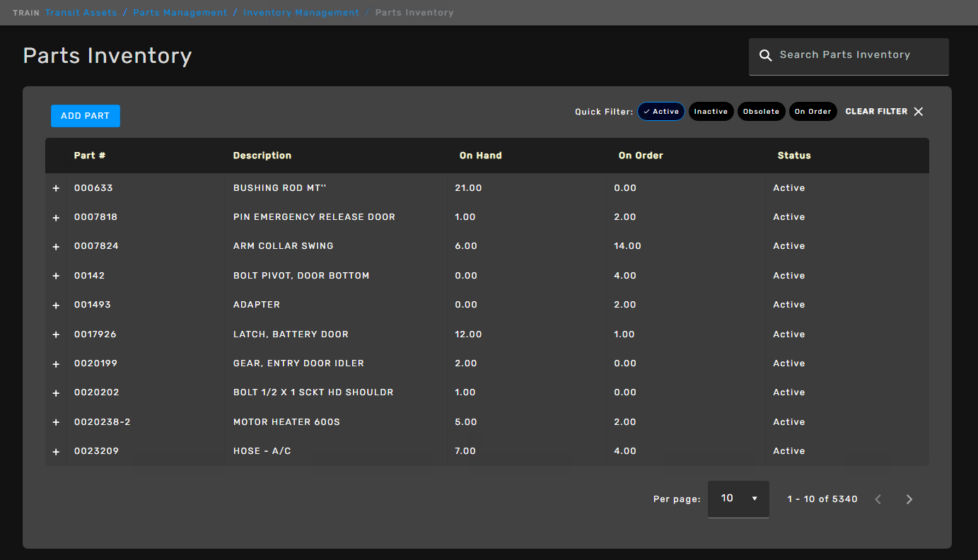Toggle the Active quick filter
Image resolution: width=978 pixels, height=560 pixels.
coord(661,112)
